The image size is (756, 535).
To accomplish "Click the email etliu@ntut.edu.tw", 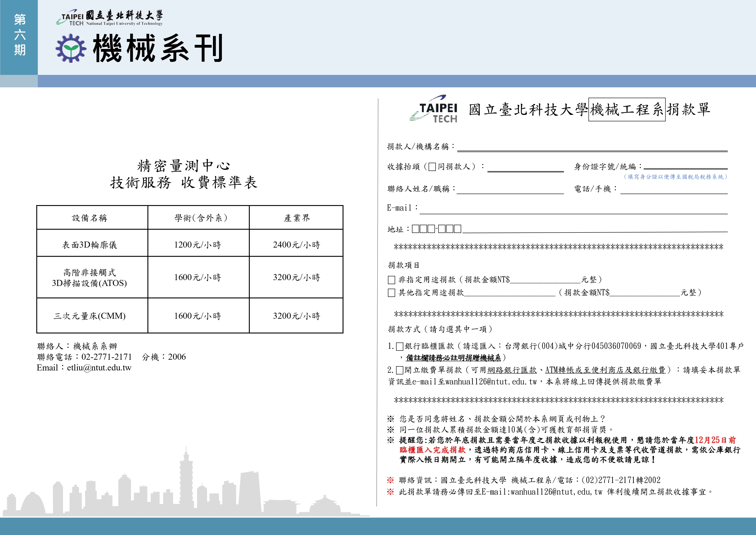I will pos(99,368).
